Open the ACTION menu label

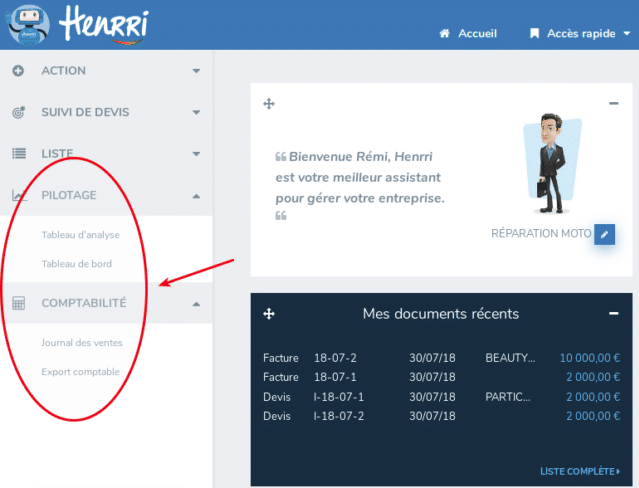64,71
